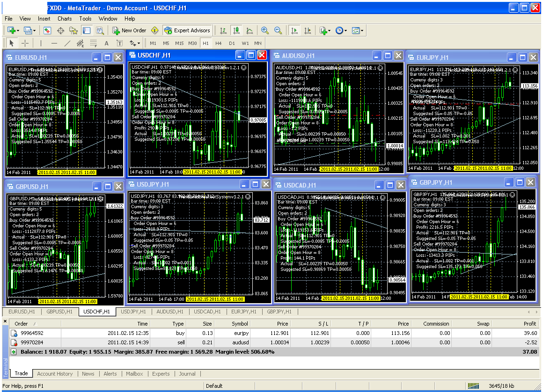
Task: Select the Text label tool
Action: coord(106,43)
